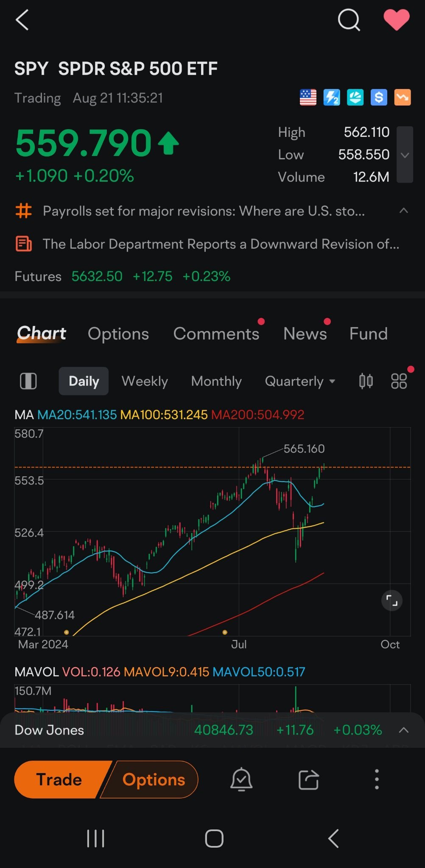
Task: Open the search magnifier icon
Action: (x=349, y=20)
